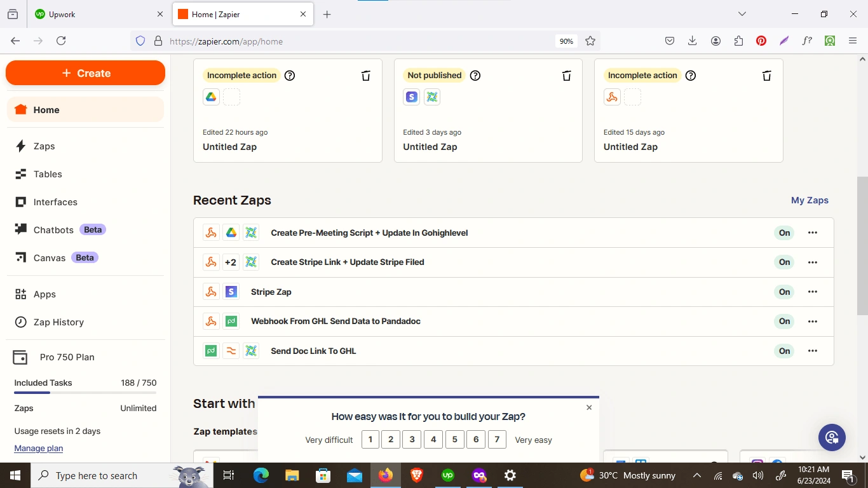
Task: Rate zap building ease as 4
Action: coord(433,439)
